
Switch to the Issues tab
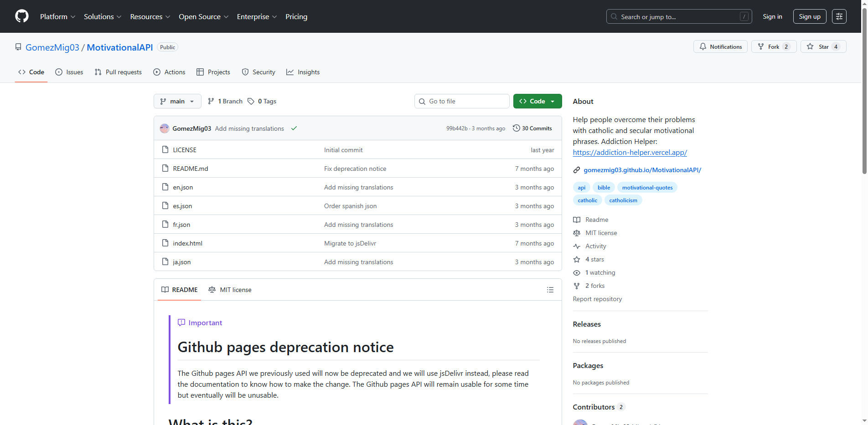pyautogui.click(x=69, y=72)
